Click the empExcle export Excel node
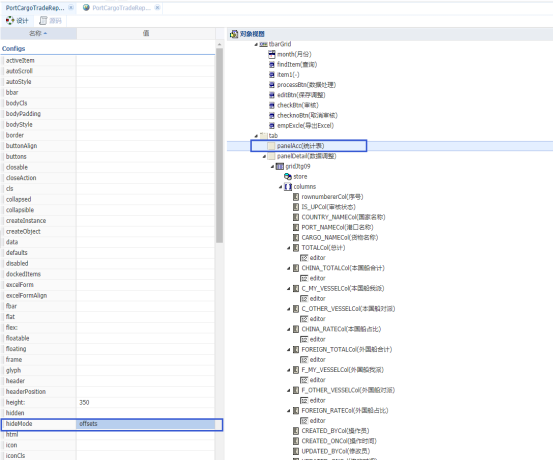Viewport: 554px width, 461px height. pyautogui.click(x=305, y=126)
